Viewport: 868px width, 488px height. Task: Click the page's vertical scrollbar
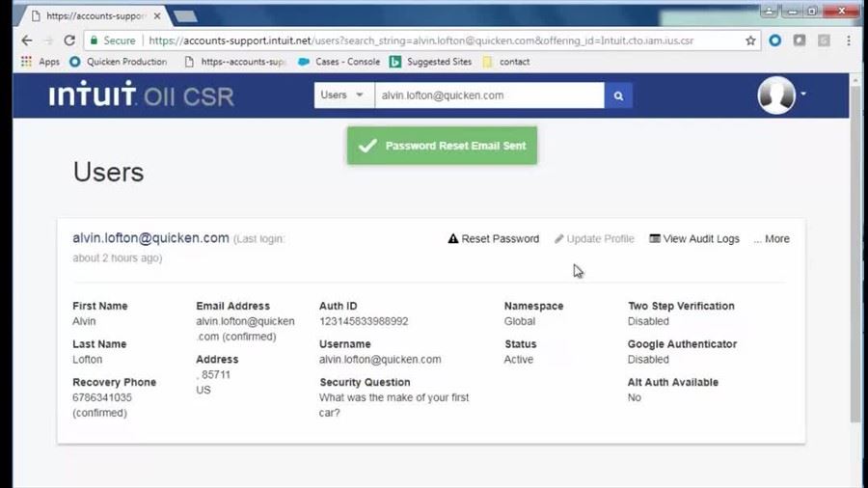coord(855,251)
